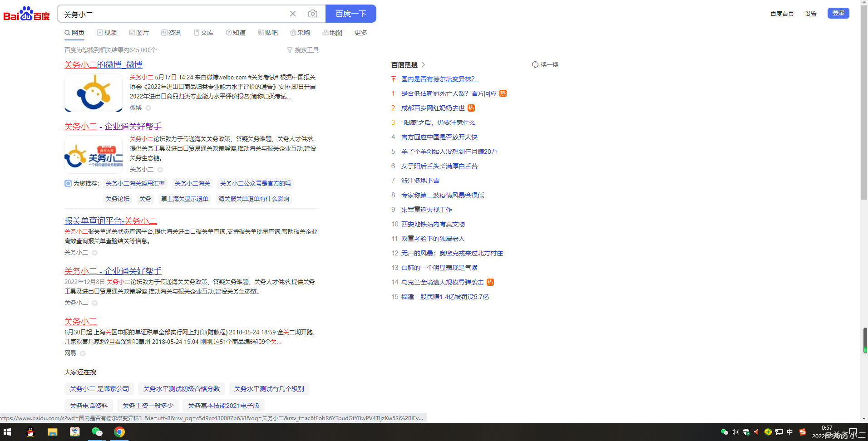Click related search 关务论坛
The image size is (868, 441).
118,199
